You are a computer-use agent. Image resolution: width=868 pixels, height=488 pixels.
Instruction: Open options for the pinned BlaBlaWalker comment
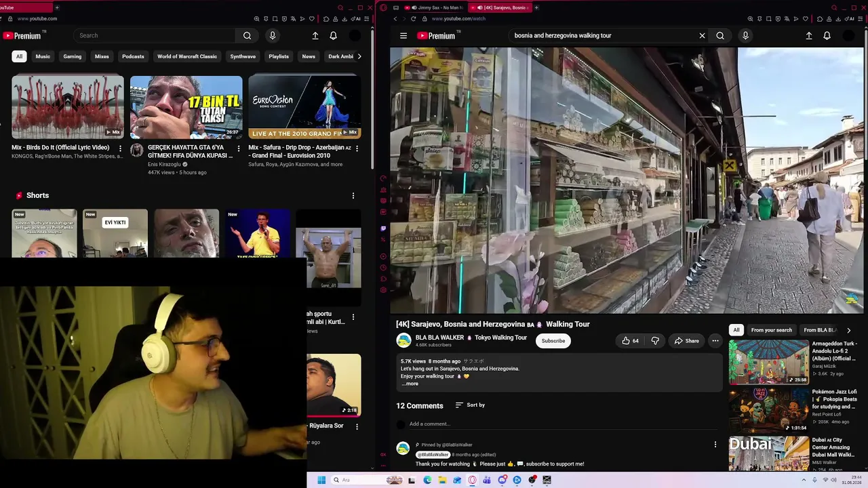(715, 445)
